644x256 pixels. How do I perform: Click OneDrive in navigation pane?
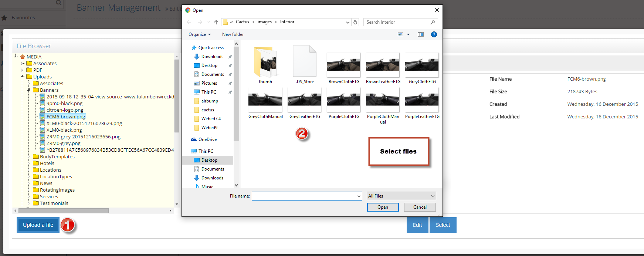207,139
